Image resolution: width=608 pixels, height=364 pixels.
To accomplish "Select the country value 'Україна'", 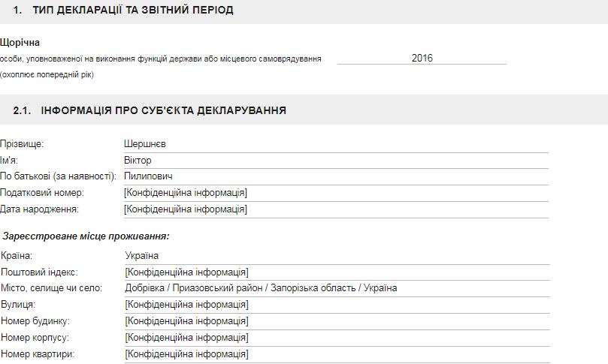I will [142, 256].
